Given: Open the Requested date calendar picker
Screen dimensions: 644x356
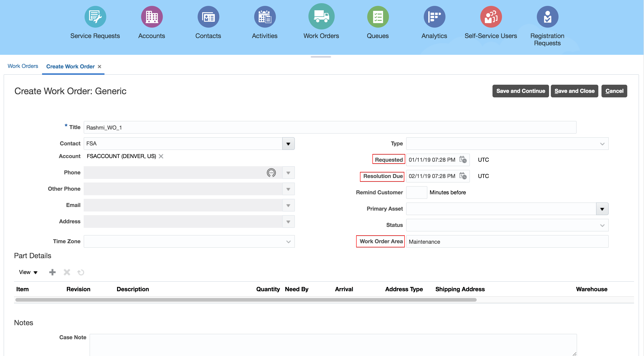Looking at the screenshot, I should click(463, 160).
